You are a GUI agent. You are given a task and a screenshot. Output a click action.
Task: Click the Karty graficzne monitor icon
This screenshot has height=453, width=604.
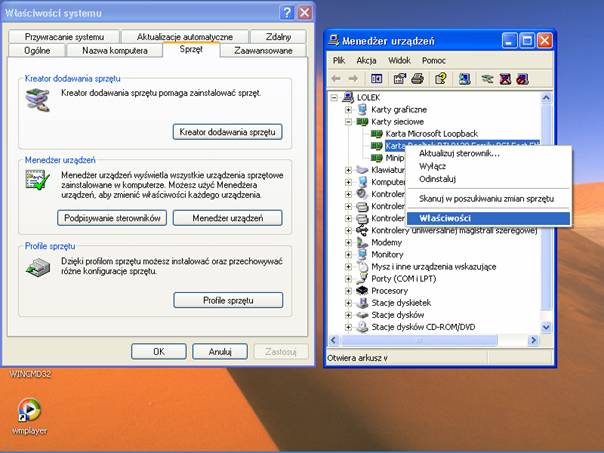(x=362, y=109)
